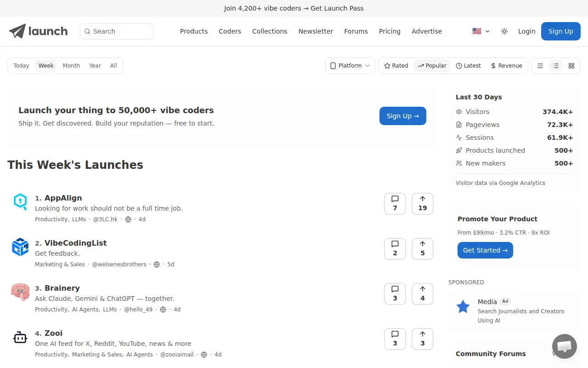The width and height of the screenshot is (588, 368).
Task: Select the Year time range
Action: tap(95, 66)
